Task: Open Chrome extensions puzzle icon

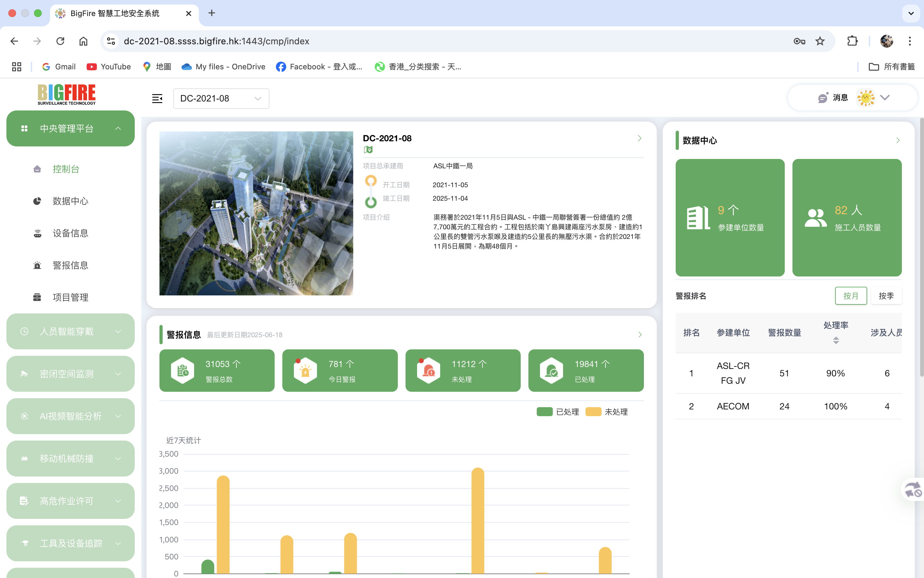Action: (852, 41)
